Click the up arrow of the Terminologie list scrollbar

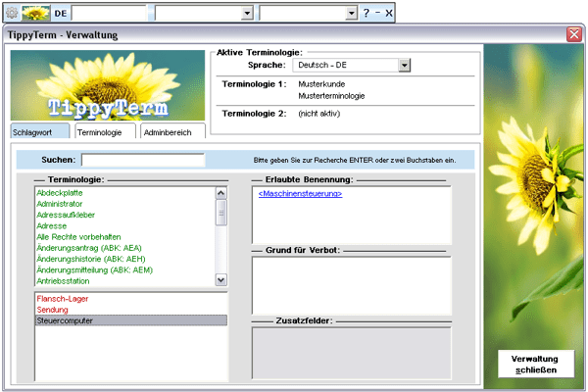(x=221, y=192)
